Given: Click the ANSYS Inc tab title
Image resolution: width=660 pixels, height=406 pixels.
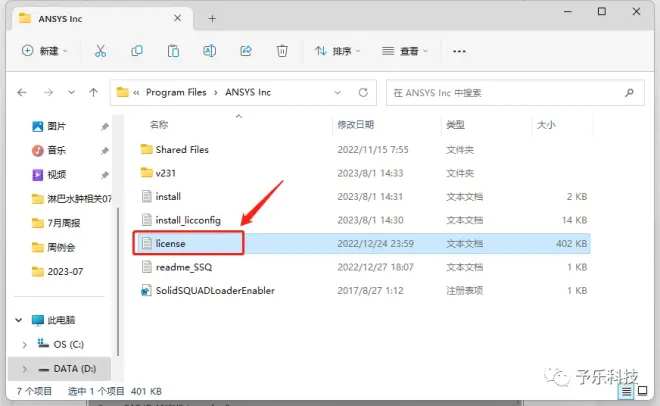Looking at the screenshot, I should [60, 19].
